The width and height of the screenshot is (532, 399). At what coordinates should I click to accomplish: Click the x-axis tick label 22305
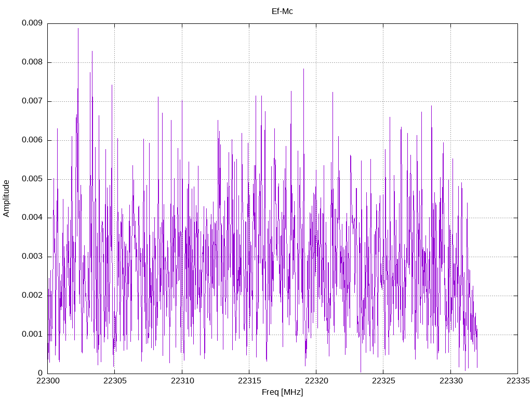[x=115, y=381]
